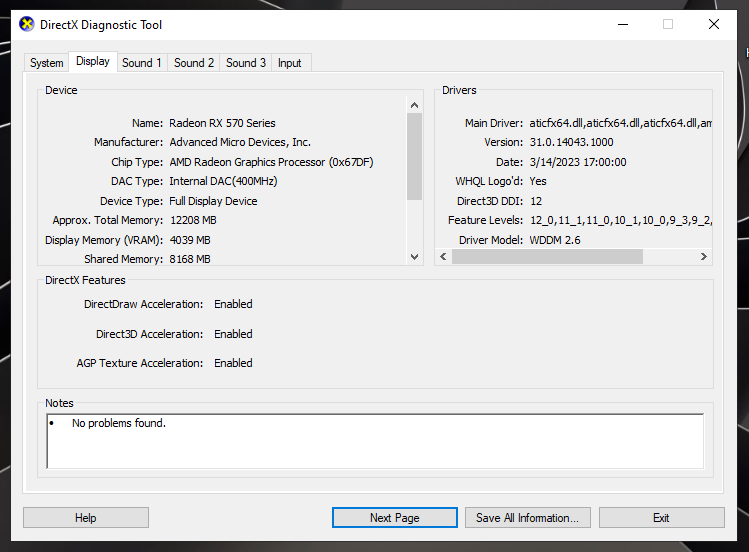
Task: Click Direct3D DDI value 12
Action: pyautogui.click(x=536, y=201)
